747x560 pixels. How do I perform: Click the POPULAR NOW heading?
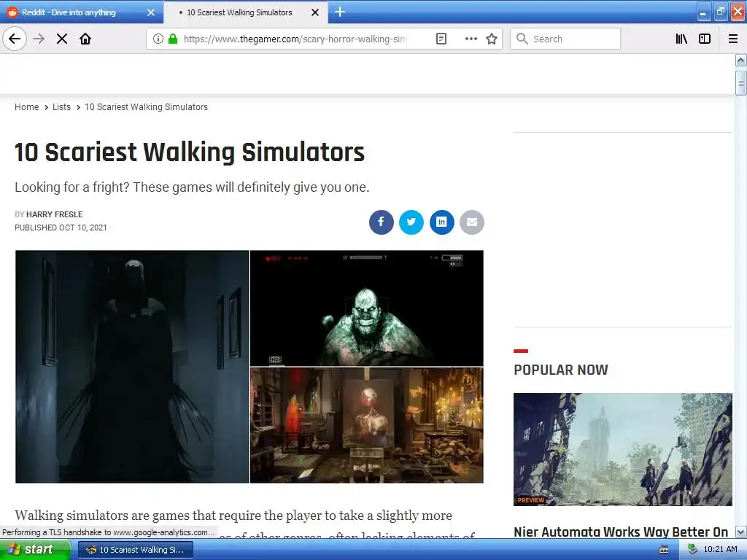(x=561, y=370)
